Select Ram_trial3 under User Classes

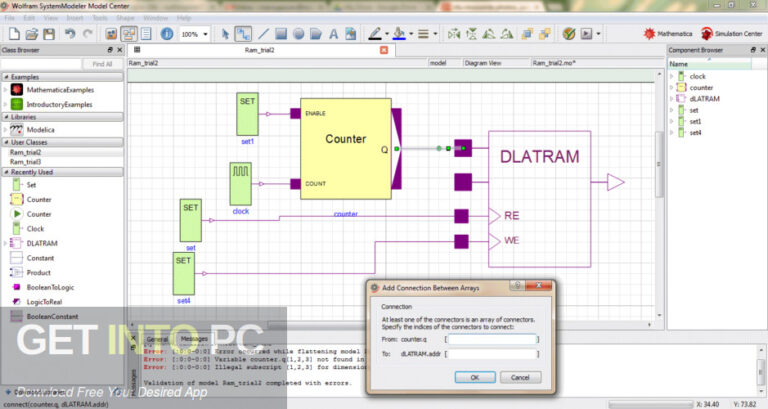25,162
